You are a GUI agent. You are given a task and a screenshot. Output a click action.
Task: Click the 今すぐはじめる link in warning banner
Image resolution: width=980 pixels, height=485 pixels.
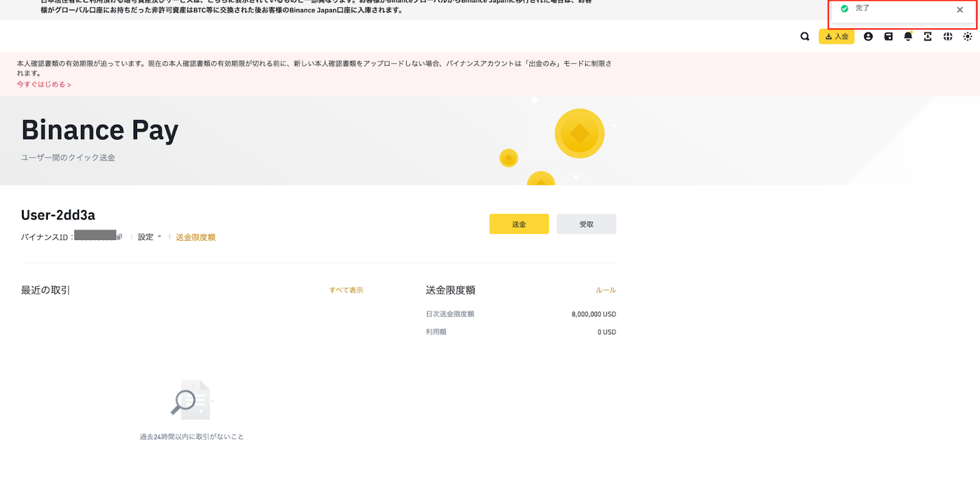tap(43, 85)
